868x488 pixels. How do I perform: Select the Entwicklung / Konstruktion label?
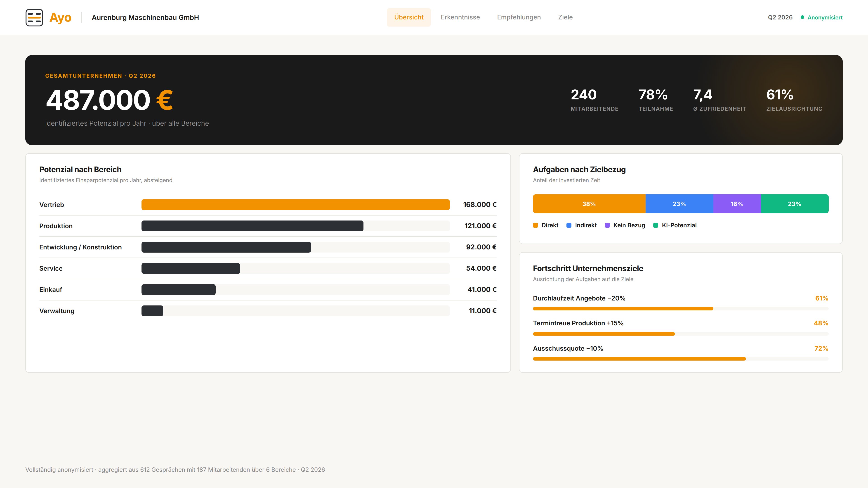pyautogui.click(x=80, y=247)
